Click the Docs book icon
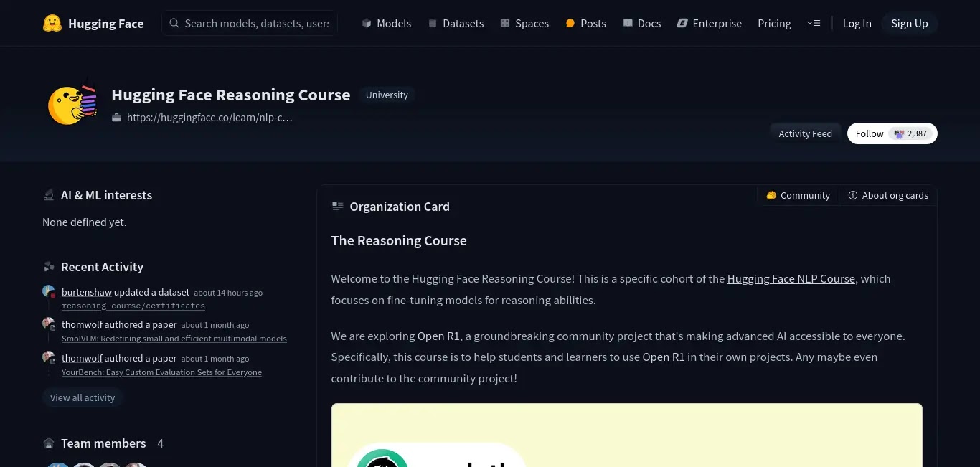 (628, 23)
